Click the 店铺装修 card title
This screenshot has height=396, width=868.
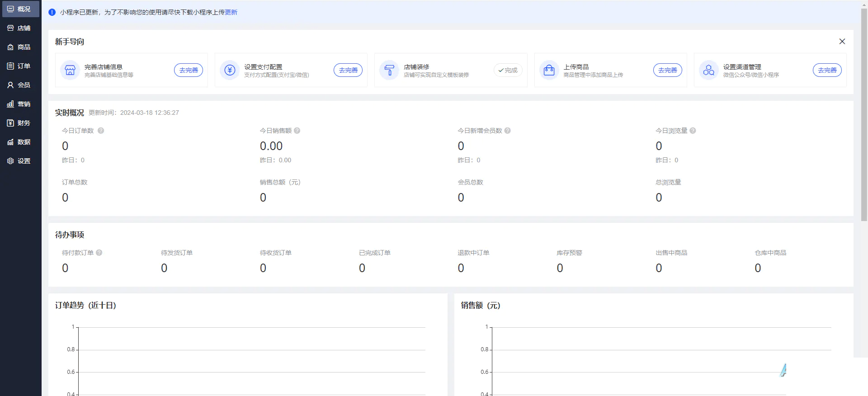[x=416, y=66]
